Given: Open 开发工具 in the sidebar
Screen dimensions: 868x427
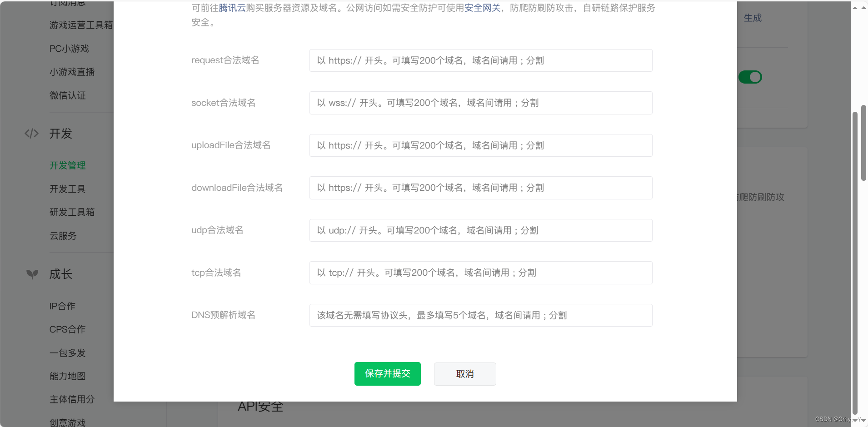Looking at the screenshot, I should tap(68, 189).
